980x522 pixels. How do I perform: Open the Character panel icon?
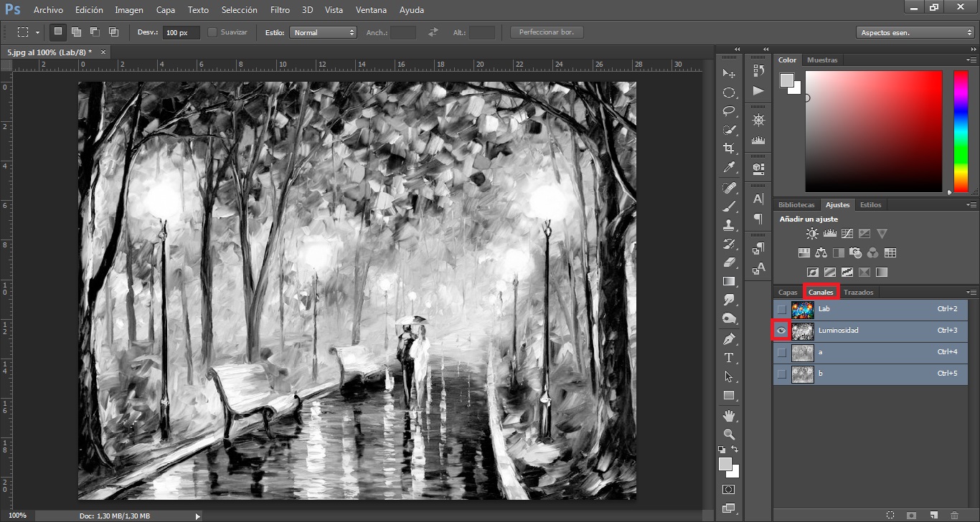pos(758,199)
